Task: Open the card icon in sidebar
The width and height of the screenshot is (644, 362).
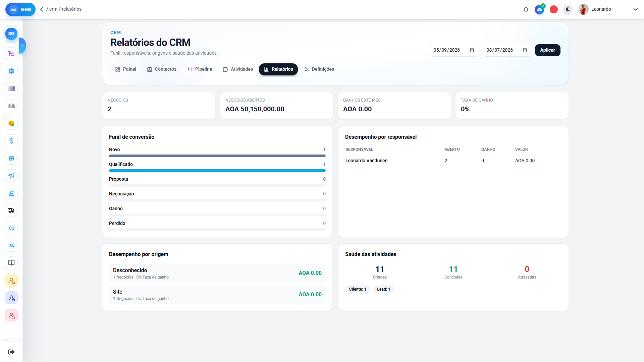Action: 11,88
